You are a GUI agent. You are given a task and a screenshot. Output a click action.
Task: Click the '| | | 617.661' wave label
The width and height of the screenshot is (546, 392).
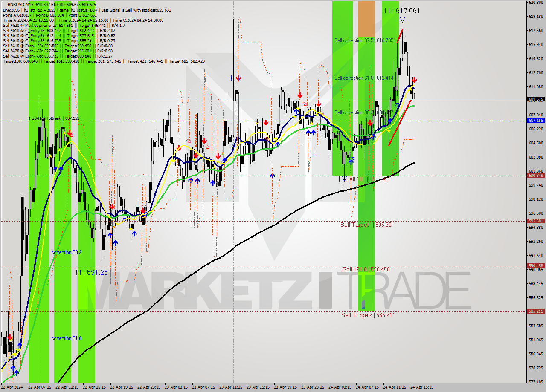pyautogui.click(x=401, y=11)
